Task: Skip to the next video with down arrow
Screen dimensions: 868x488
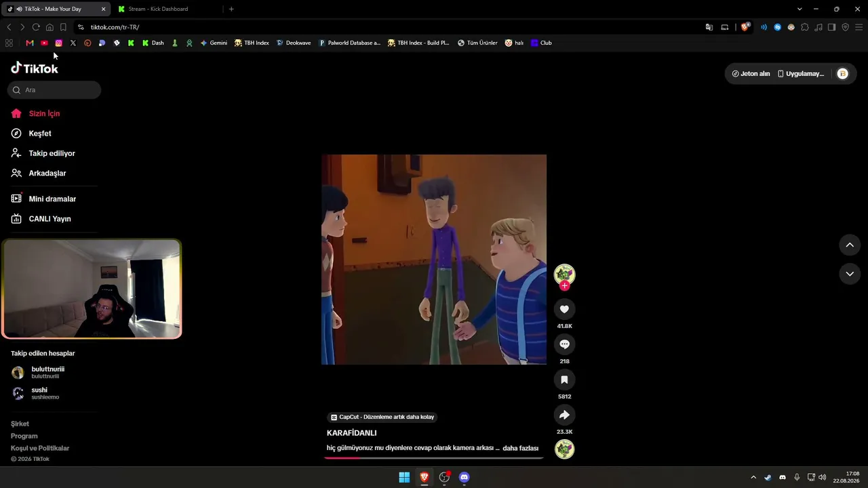Action: click(850, 273)
